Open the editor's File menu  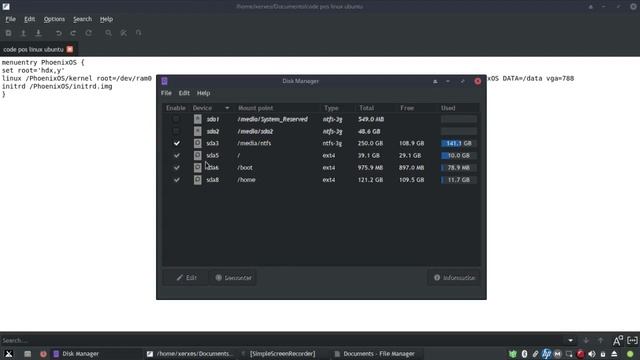[10, 19]
